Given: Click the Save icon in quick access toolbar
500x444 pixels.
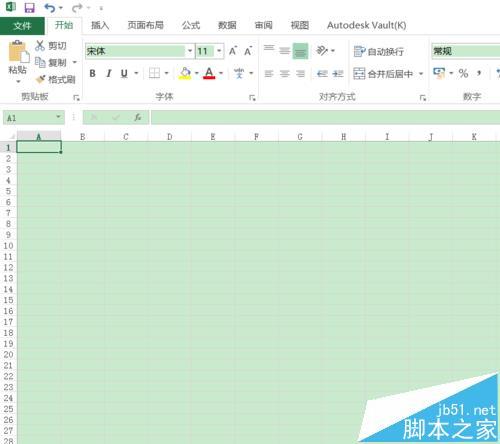Looking at the screenshot, I should coord(29,7).
